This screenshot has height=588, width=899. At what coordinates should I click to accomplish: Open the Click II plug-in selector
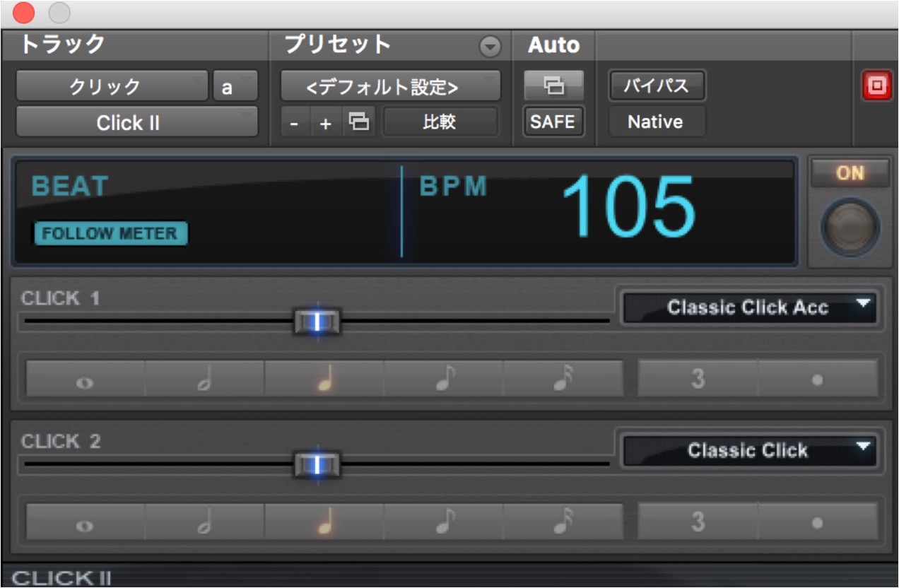tap(136, 122)
